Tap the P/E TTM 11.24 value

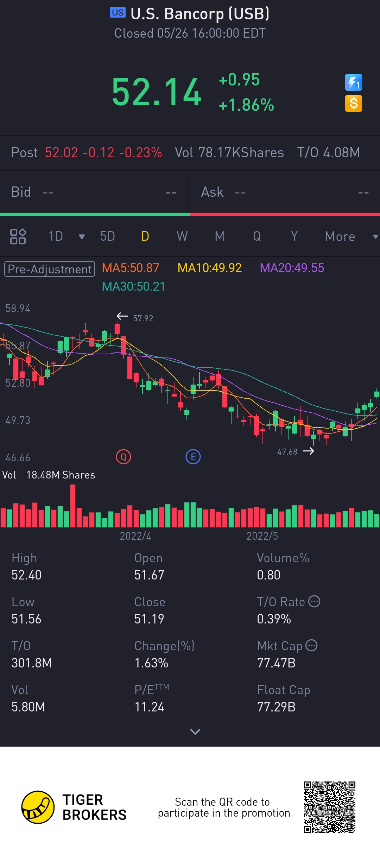click(x=149, y=707)
